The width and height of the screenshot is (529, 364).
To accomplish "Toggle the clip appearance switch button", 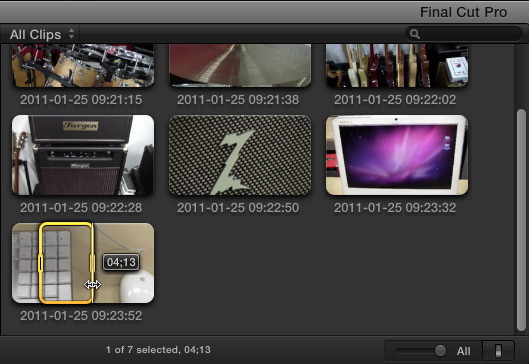I will coord(498,351).
